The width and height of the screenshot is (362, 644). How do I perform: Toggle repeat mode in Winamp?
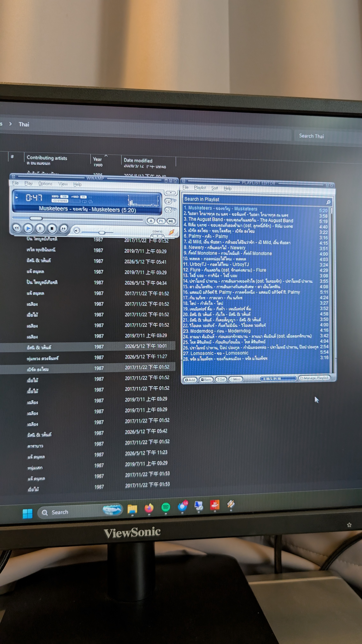point(168,202)
